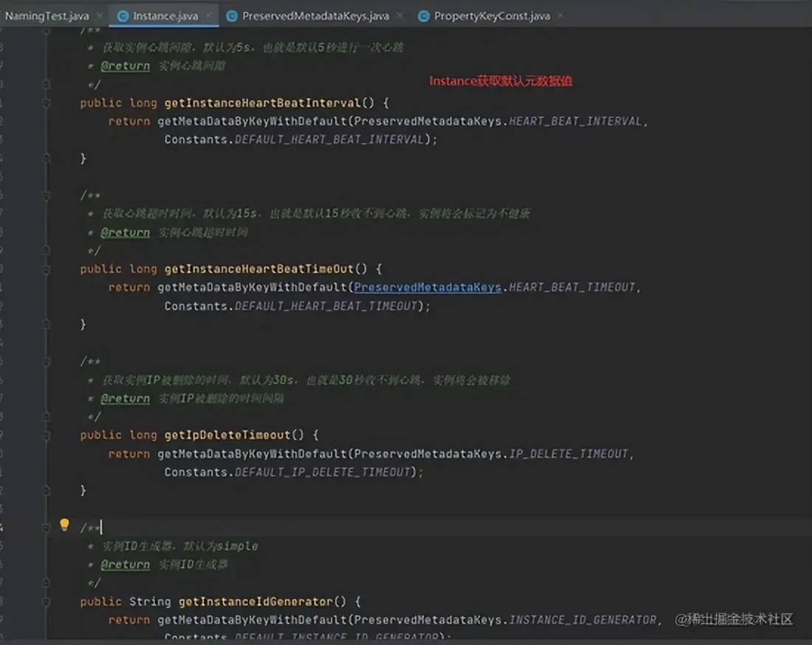Close the PropertyKeyConst.java tab

click(x=560, y=15)
